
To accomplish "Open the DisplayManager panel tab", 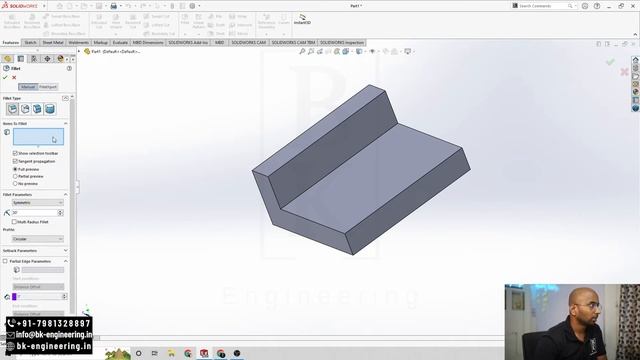I will pyautogui.click(x=60, y=59).
